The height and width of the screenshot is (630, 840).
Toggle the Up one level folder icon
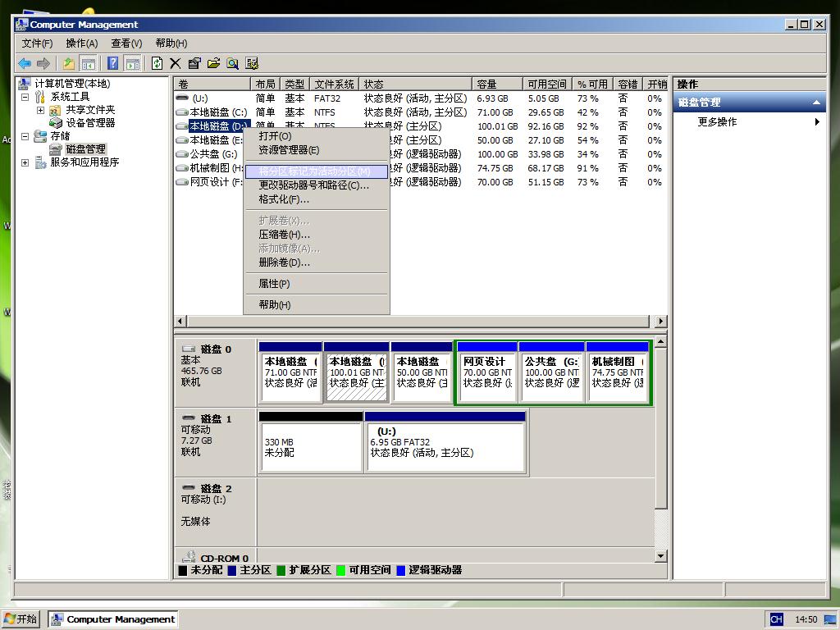tap(69, 63)
